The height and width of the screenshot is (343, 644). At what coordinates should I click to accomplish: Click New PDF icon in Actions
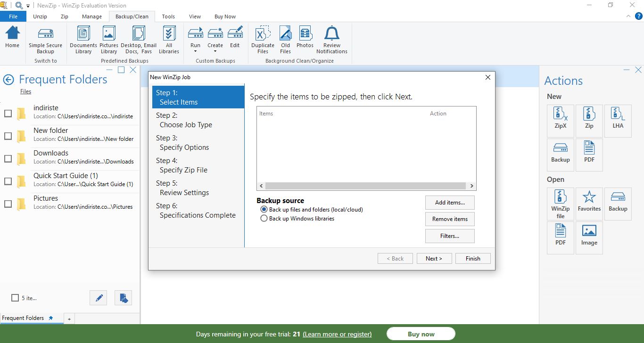pos(589,155)
